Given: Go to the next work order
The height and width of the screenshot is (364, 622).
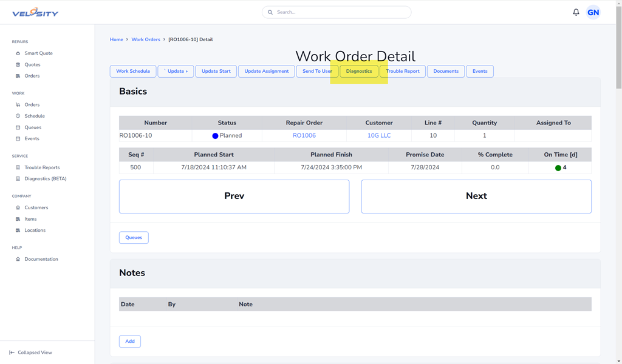Looking at the screenshot, I should [476, 196].
